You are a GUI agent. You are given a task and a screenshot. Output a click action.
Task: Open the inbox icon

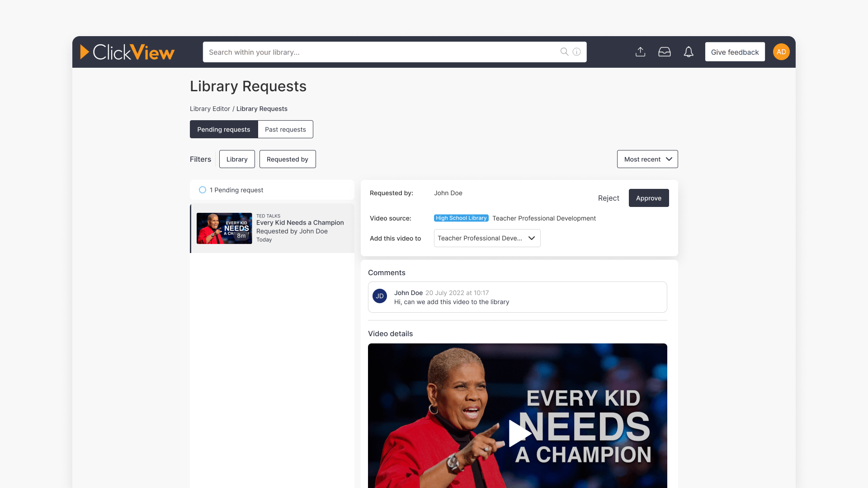point(665,52)
